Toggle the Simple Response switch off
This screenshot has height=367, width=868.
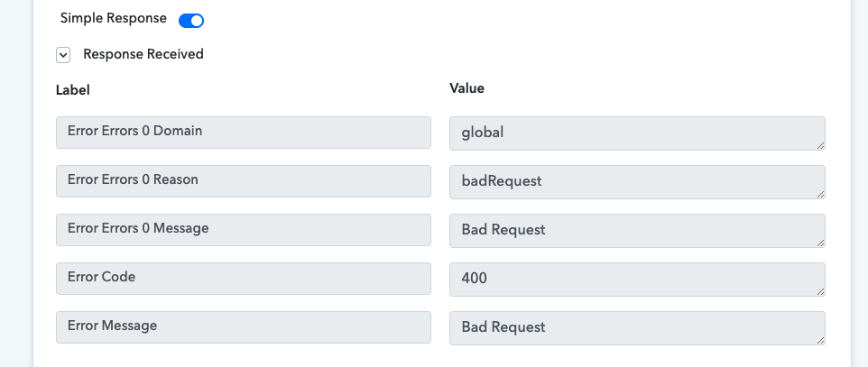(x=191, y=21)
